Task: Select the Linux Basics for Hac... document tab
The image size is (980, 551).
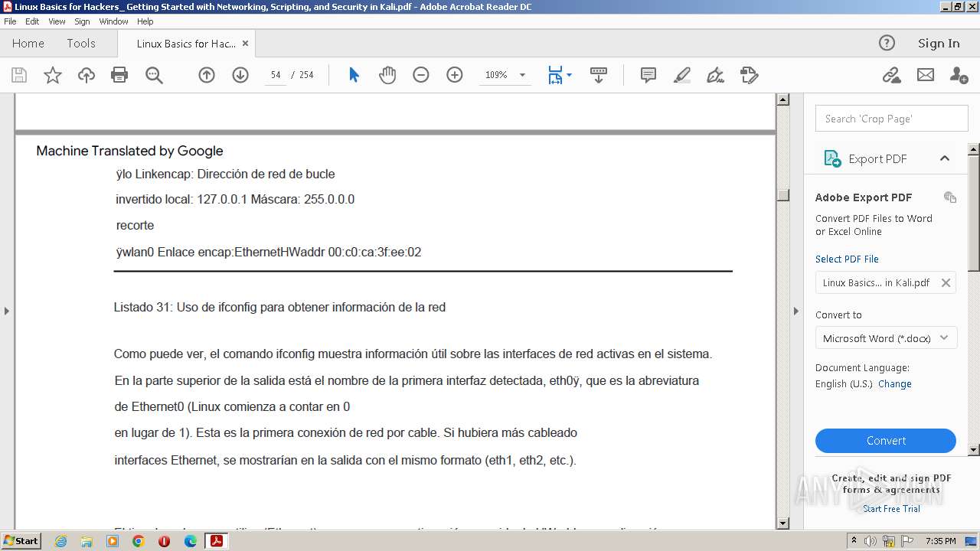Action: [x=186, y=44]
